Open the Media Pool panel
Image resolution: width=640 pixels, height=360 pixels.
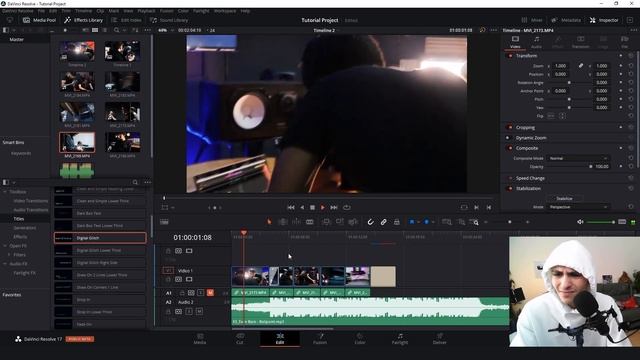[x=40, y=20]
